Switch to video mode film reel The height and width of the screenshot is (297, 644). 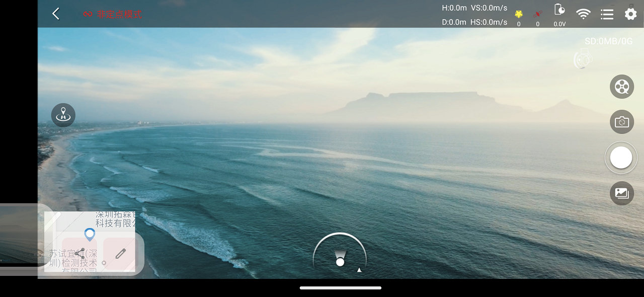(622, 87)
